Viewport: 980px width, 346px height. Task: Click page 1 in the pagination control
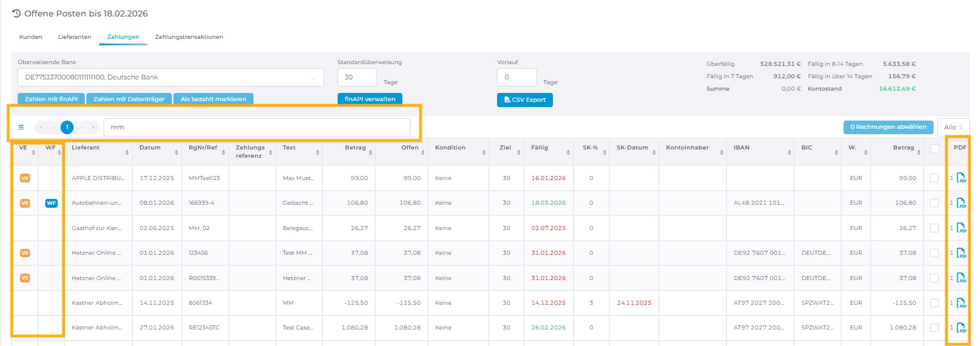[x=67, y=127]
